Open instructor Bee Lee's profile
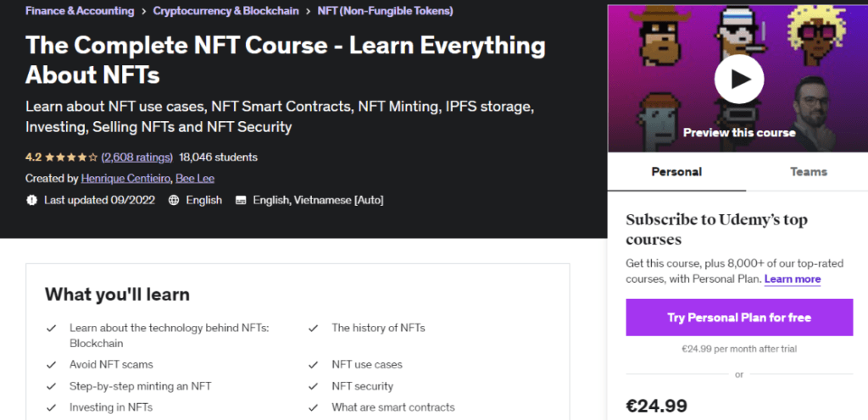The width and height of the screenshot is (868, 420). point(195,179)
